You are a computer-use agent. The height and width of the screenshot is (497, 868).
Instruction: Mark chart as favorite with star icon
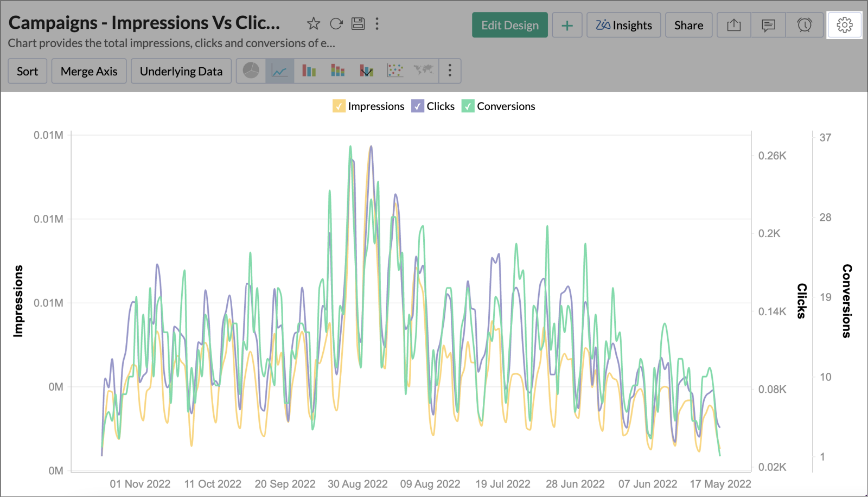(x=313, y=24)
